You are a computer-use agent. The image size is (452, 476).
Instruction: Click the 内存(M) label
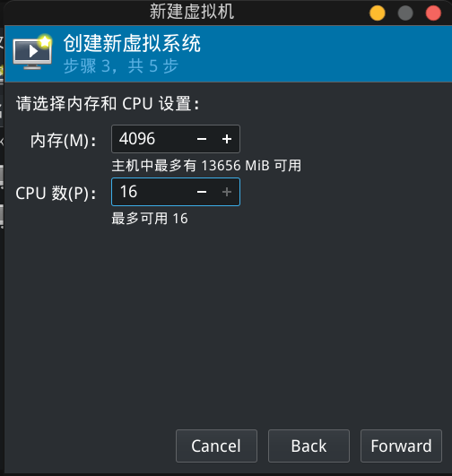coord(63,141)
